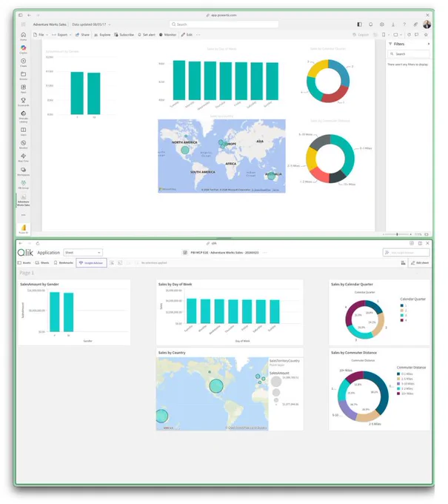This screenshot has width=448, height=504.
Task: Click the Australia bubble on Power BI map
Action: coord(271,176)
